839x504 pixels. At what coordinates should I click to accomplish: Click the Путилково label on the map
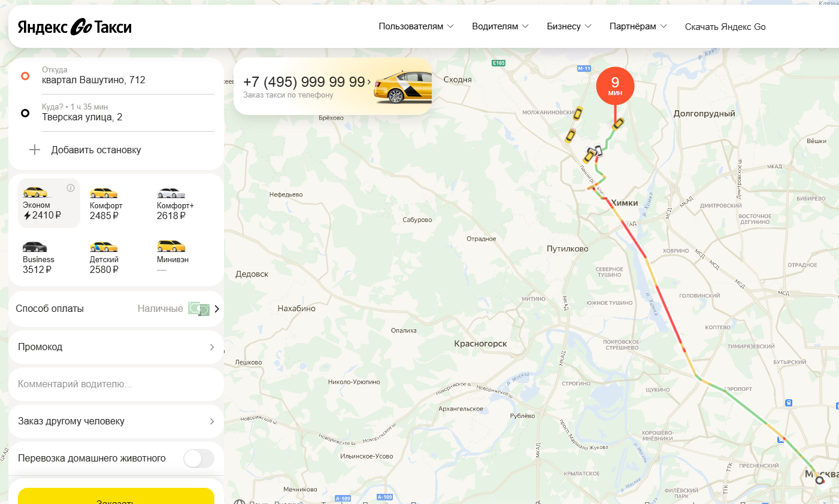coord(568,249)
